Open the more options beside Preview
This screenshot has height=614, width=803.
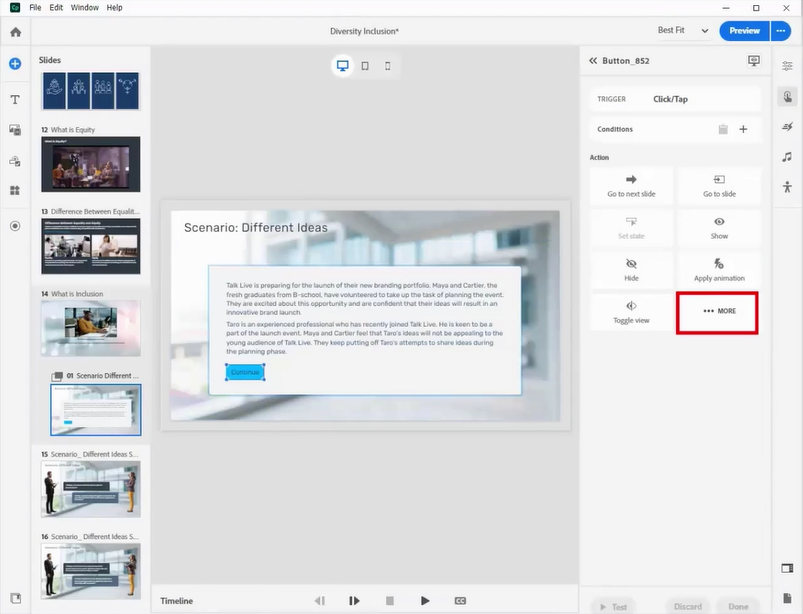tap(781, 31)
